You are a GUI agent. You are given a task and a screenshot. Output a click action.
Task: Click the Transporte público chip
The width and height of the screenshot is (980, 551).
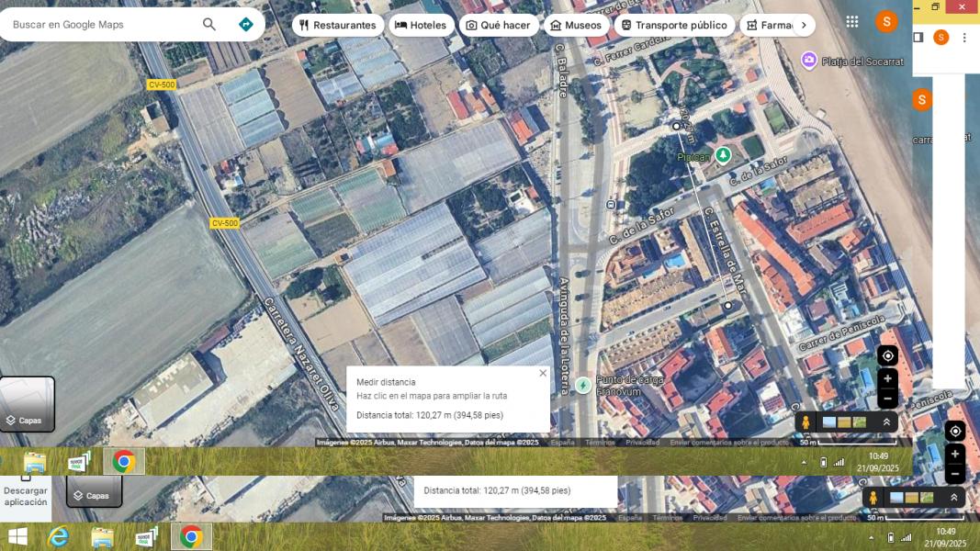(673, 25)
